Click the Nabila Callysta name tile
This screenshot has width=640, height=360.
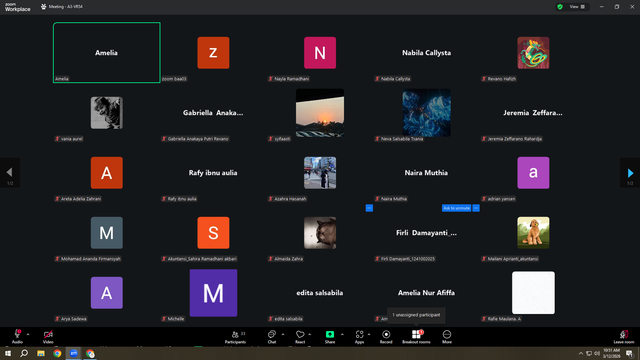point(427,53)
